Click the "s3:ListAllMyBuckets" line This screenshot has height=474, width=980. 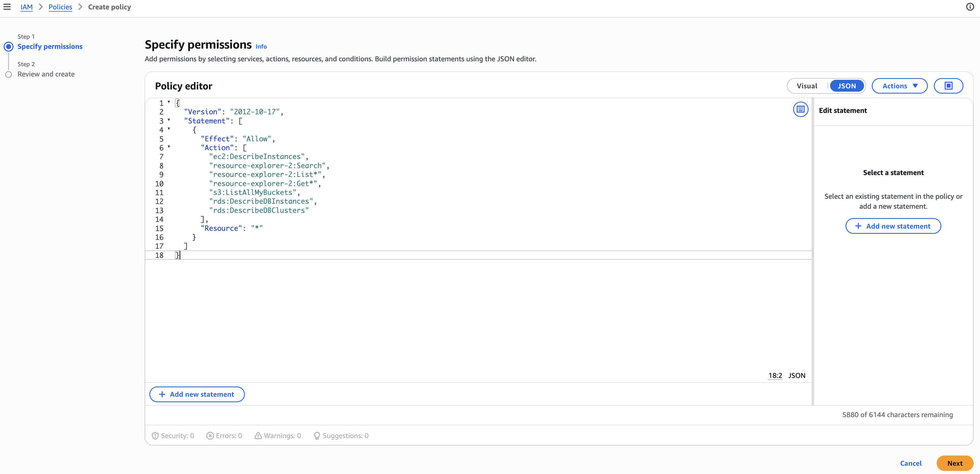pyautogui.click(x=254, y=192)
